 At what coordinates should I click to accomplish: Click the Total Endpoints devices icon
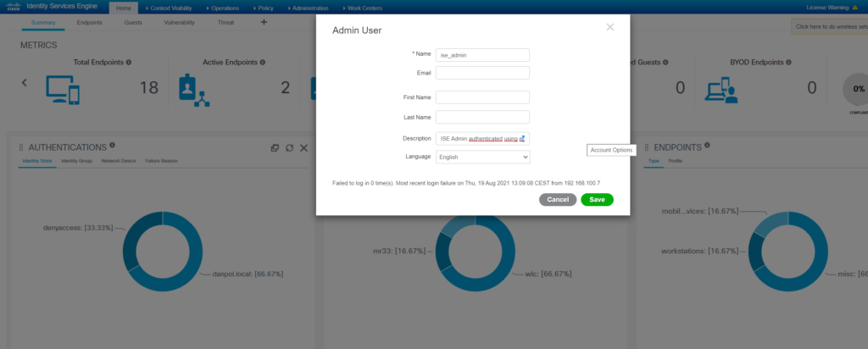pyautogui.click(x=63, y=90)
